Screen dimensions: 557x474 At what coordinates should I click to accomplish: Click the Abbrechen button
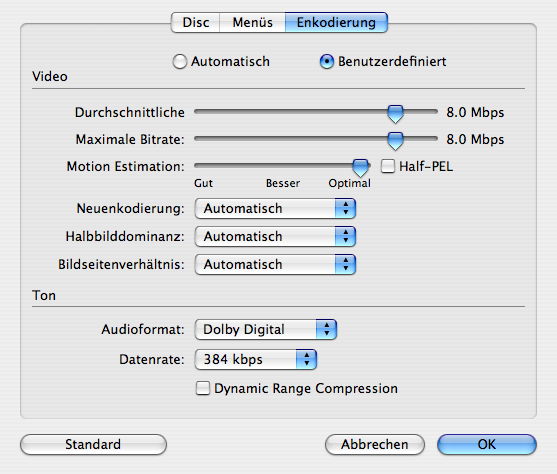point(375,445)
